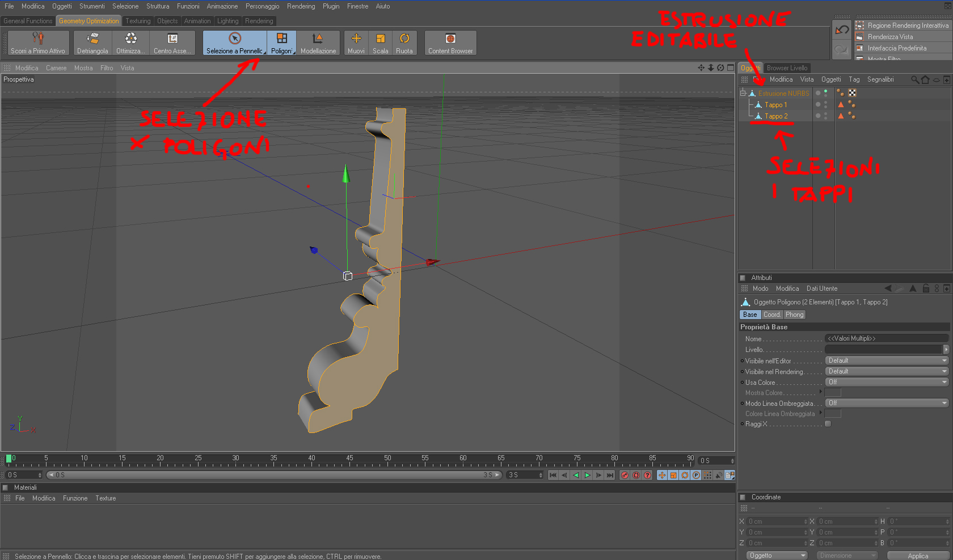The image size is (953, 560).
Task: Open the Rendering menu
Action: click(x=301, y=6)
